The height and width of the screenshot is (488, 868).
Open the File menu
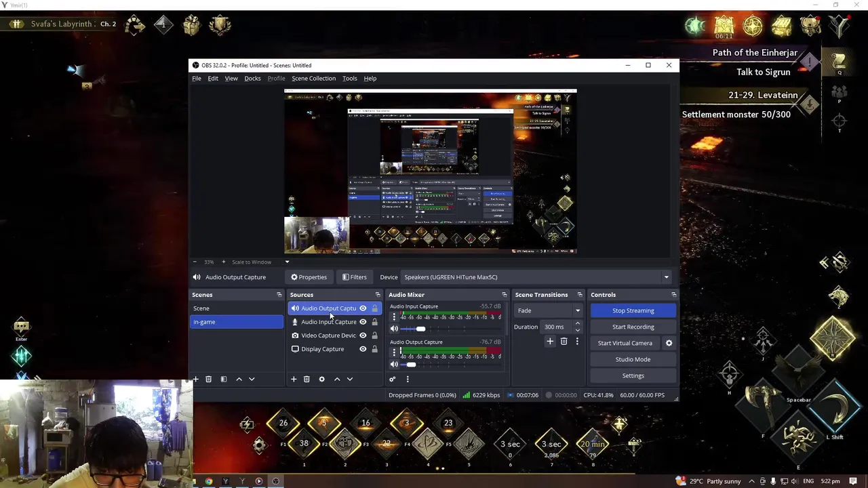196,78
